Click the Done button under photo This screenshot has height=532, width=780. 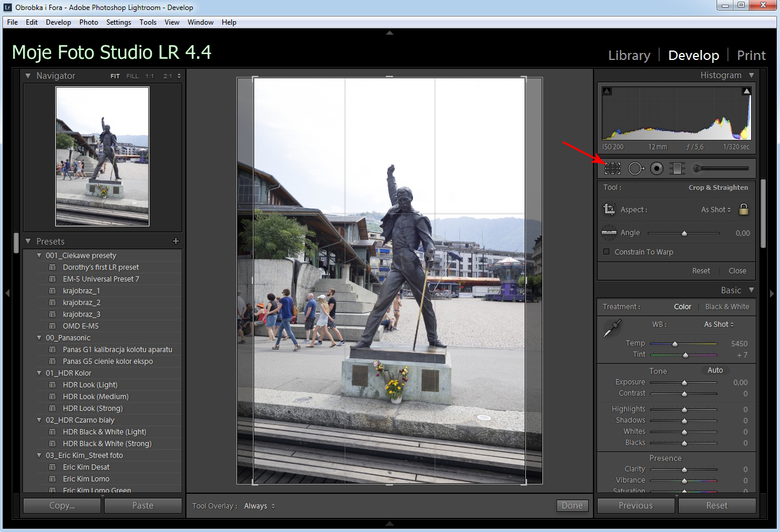tap(572, 506)
